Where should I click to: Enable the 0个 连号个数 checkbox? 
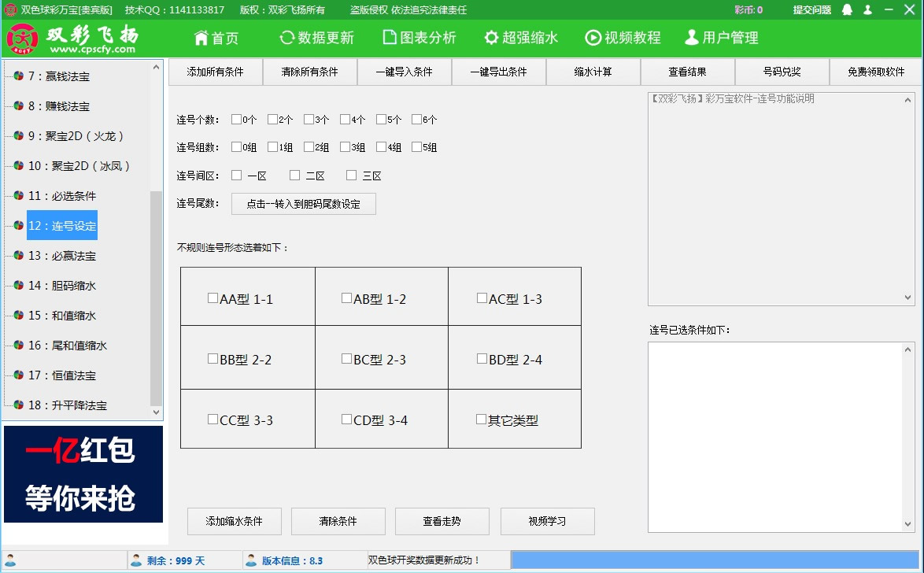point(238,120)
